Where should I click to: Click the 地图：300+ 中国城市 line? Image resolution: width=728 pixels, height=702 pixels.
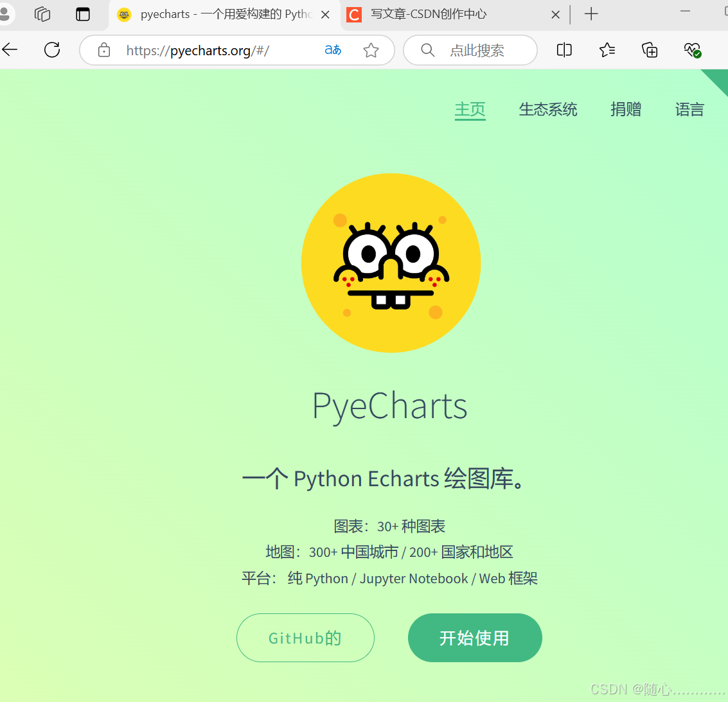coord(389,552)
